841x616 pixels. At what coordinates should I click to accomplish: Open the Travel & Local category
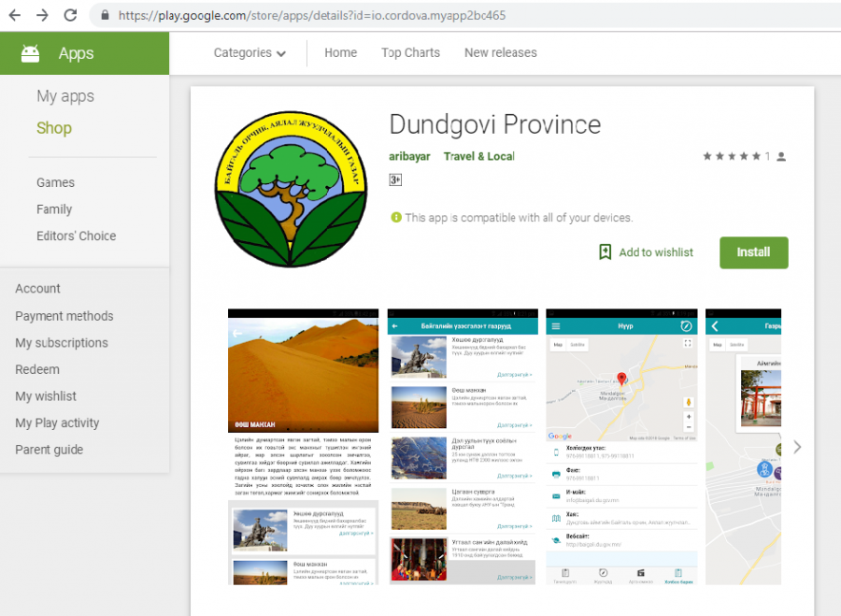click(x=479, y=156)
